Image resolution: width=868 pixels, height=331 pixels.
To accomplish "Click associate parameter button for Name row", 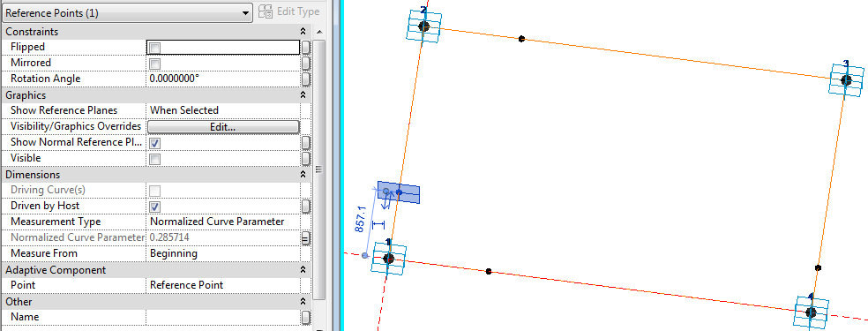I will [x=305, y=317].
